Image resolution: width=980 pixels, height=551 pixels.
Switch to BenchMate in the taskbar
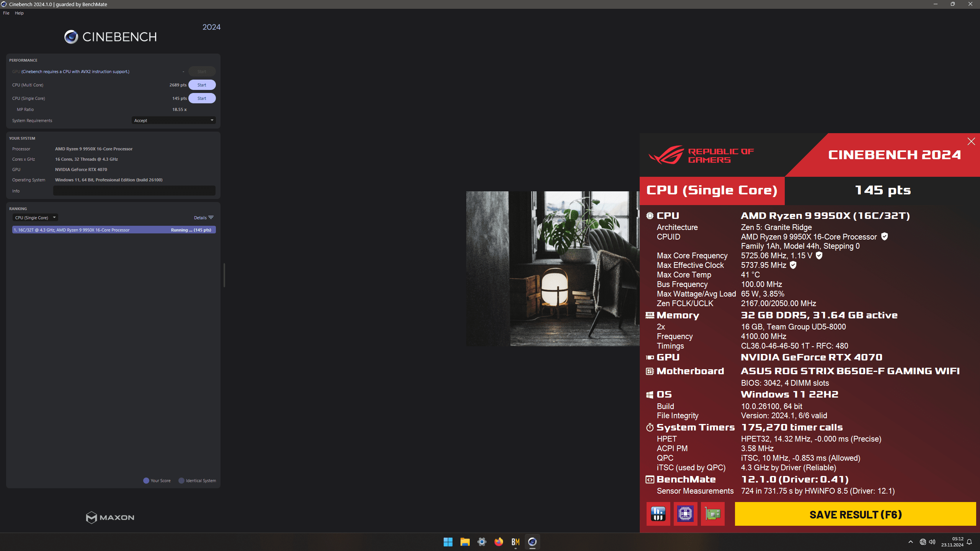click(x=515, y=542)
